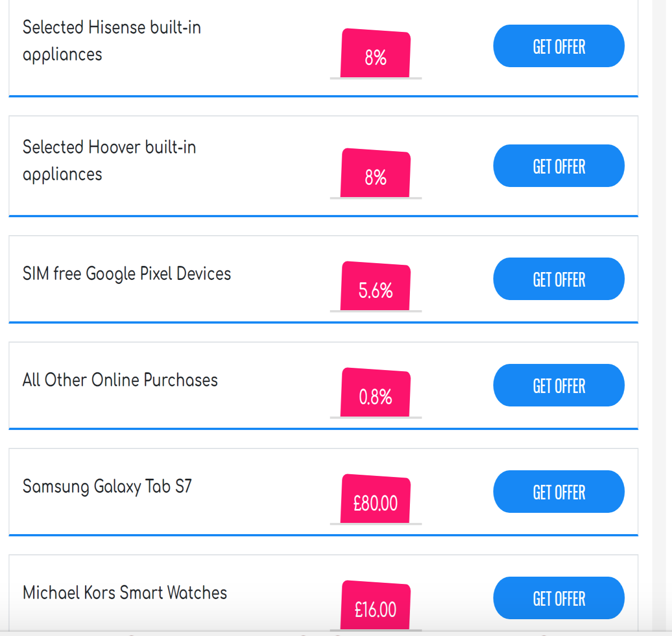Screen dimensions: 672x636
Task: Select the 0.8% cashback badge
Action: (x=376, y=392)
